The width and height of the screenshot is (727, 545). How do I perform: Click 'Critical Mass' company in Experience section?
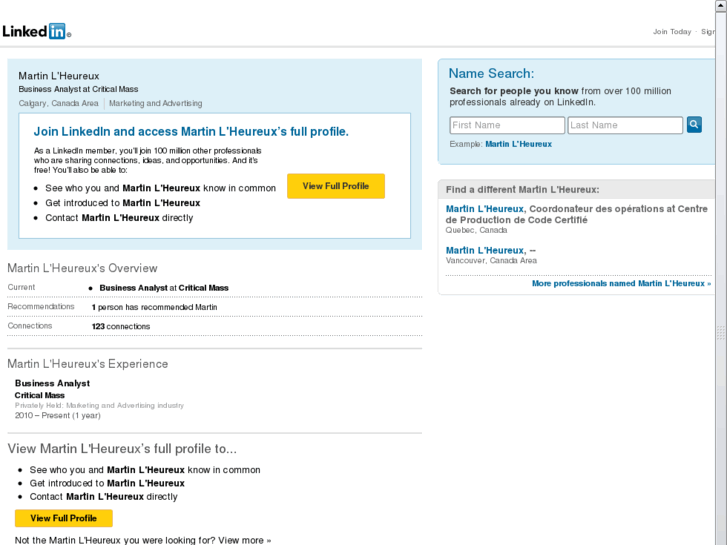40,395
